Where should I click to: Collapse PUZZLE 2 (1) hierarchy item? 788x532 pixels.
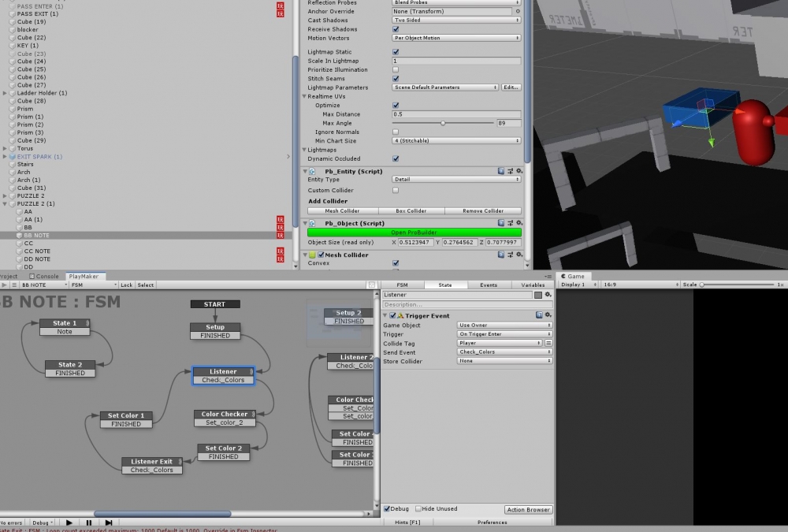(5, 203)
